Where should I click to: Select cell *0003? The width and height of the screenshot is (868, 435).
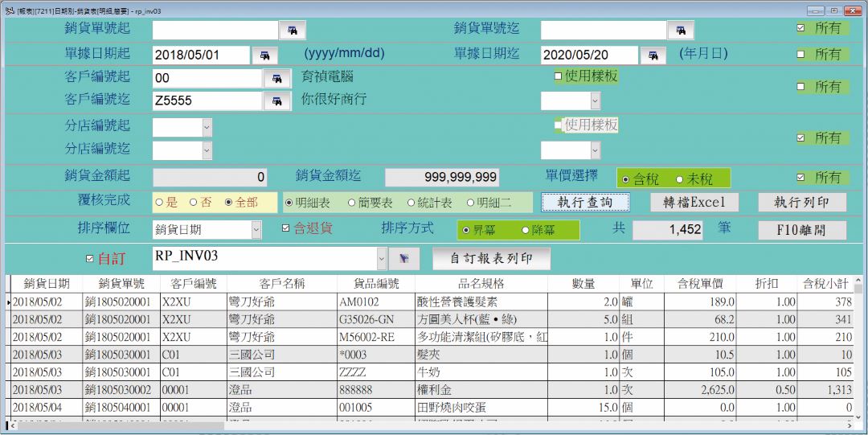point(376,355)
